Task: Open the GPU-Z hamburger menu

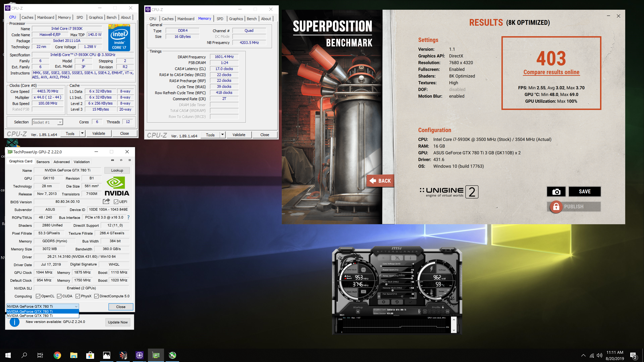Action: pos(130,160)
